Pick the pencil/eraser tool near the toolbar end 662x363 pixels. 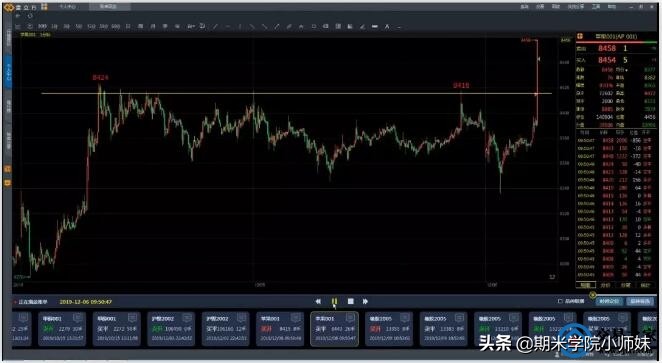362,26
